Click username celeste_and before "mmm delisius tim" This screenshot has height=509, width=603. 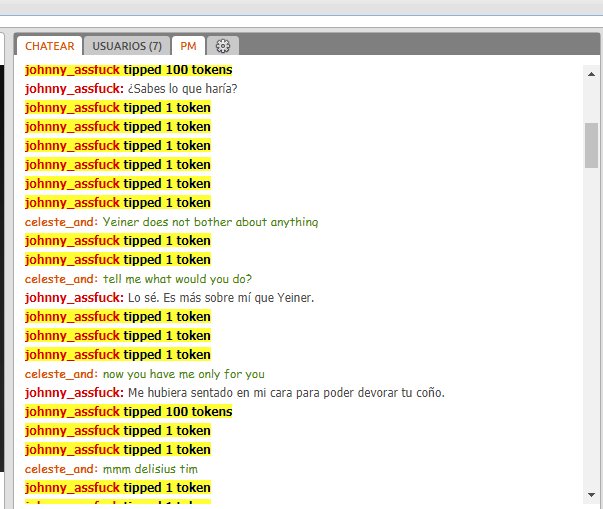61,469
